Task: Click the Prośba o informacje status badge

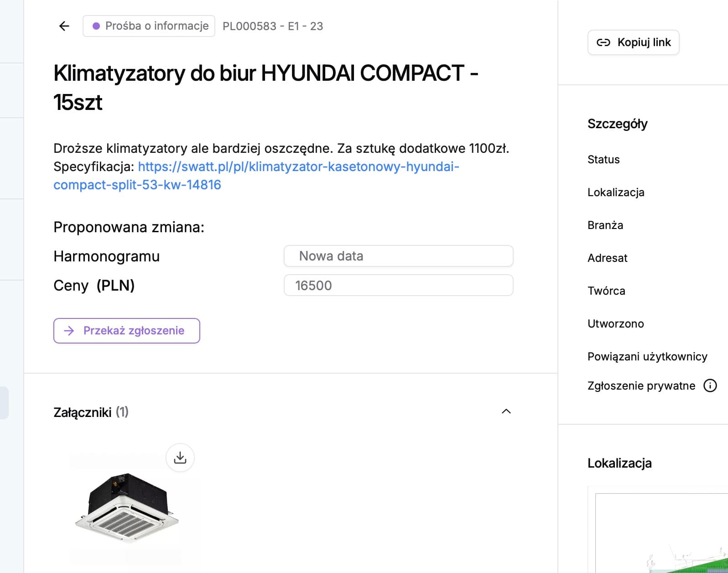Action: tap(149, 26)
